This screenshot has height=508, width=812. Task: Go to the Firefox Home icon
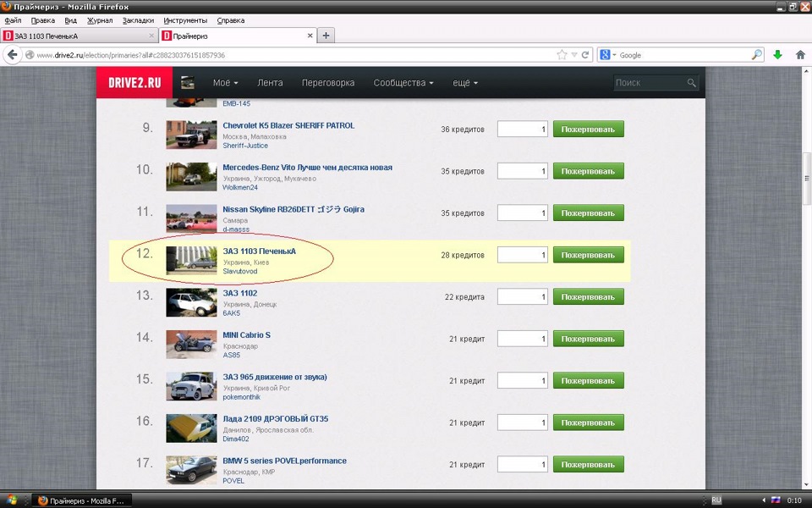pyautogui.click(x=800, y=55)
